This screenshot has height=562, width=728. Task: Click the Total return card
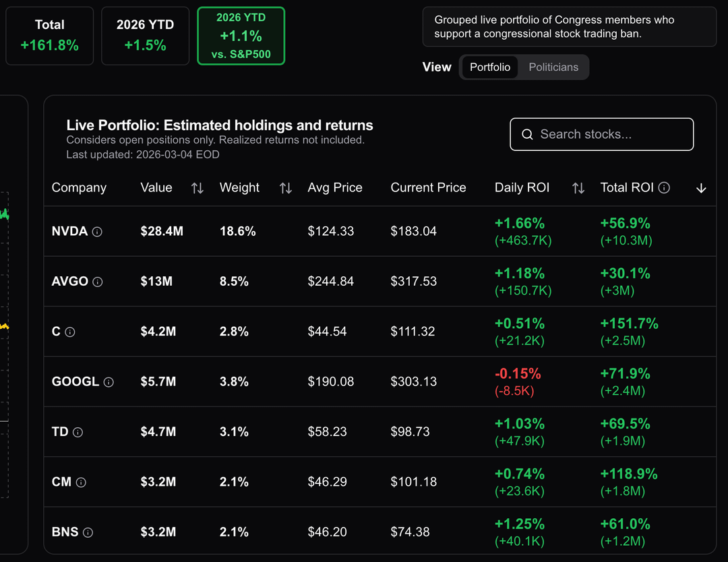pyautogui.click(x=49, y=36)
